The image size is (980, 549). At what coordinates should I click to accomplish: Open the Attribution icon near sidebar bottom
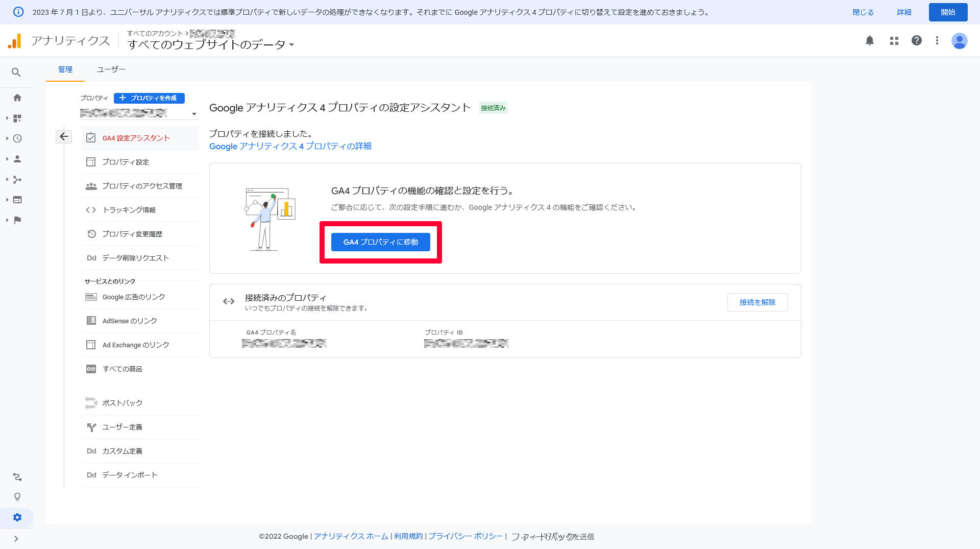click(17, 477)
